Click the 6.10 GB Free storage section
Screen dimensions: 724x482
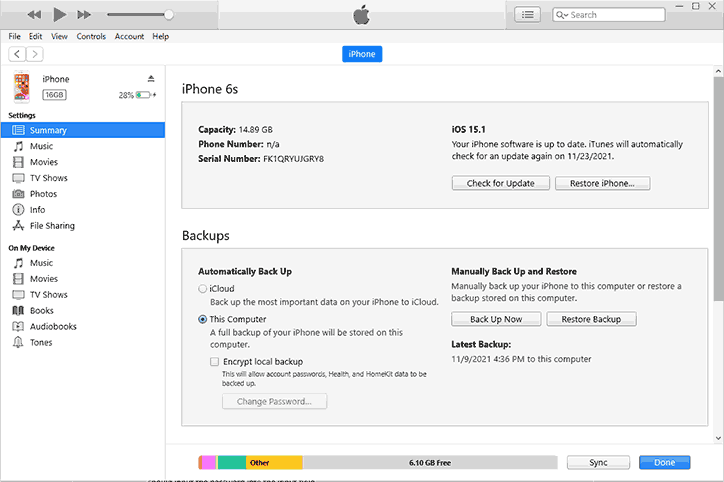tap(430, 463)
